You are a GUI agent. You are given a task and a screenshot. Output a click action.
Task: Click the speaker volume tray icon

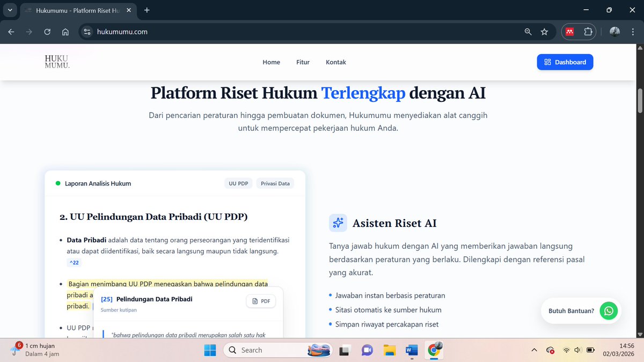577,350
